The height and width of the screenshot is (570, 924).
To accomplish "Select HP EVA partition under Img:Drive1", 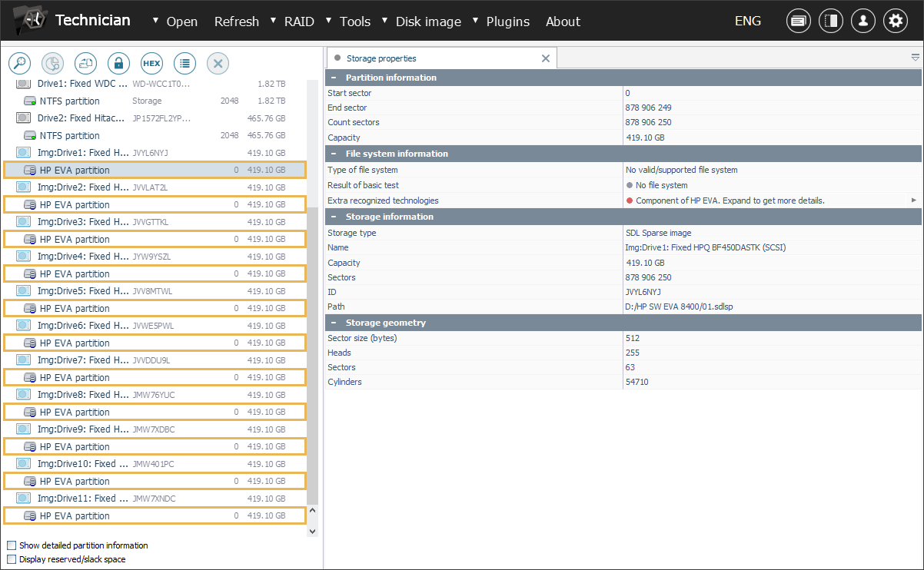I will point(154,170).
